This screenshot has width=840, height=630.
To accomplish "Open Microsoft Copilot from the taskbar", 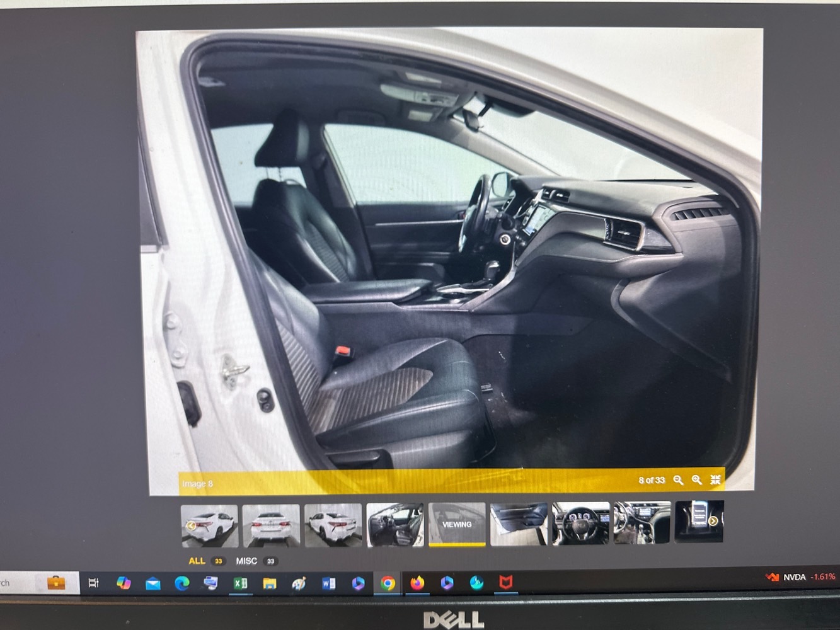I will [x=124, y=583].
